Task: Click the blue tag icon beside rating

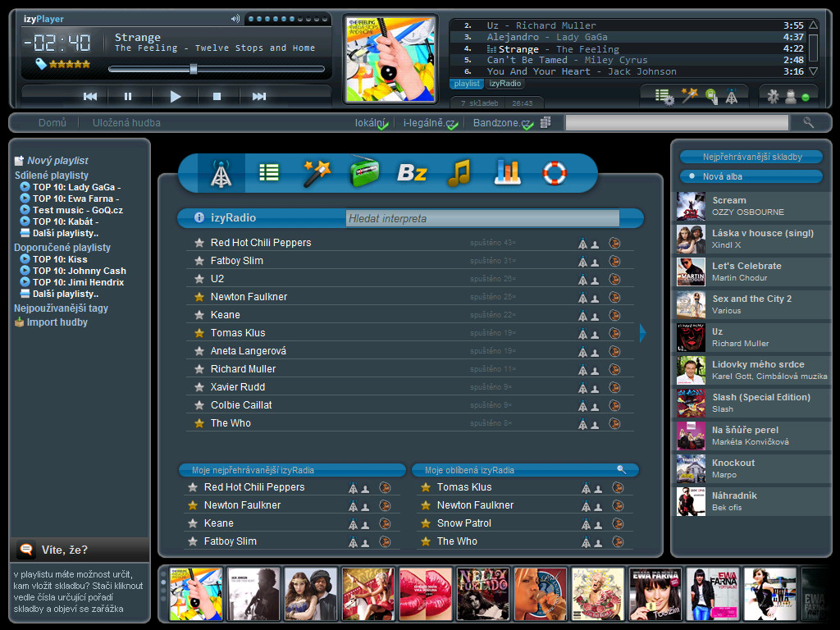Action: (x=41, y=64)
